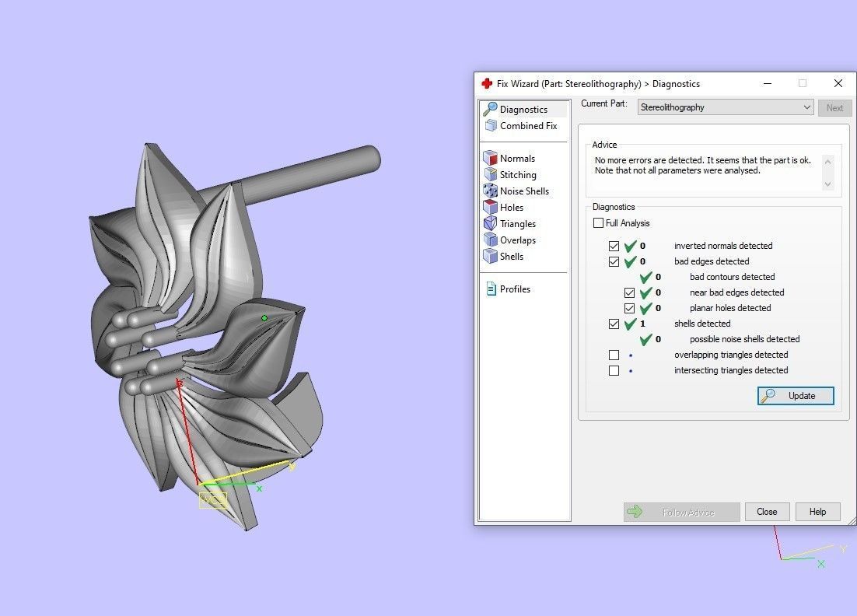Open the Current Part dropdown
The height and width of the screenshot is (616, 857).
coord(726,107)
